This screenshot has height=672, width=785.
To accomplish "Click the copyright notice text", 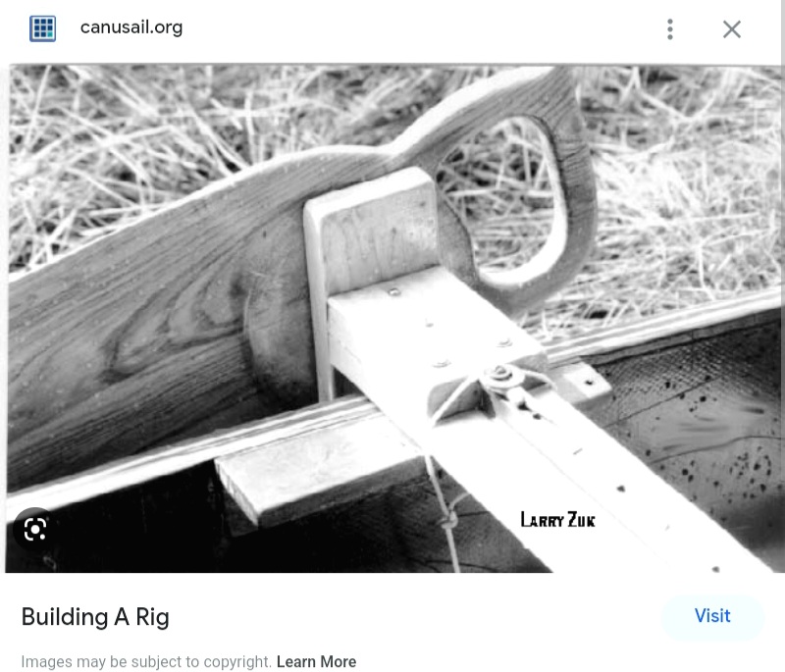I will click(x=146, y=661).
